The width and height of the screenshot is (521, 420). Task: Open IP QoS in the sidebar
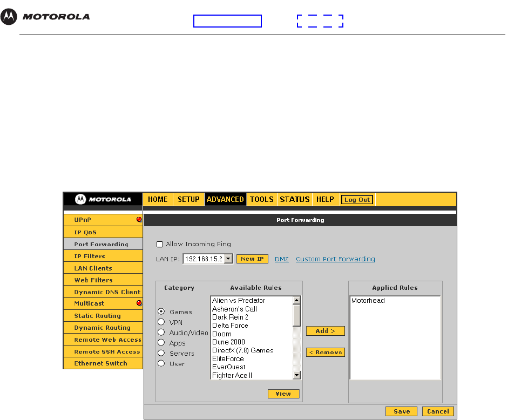pos(103,232)
